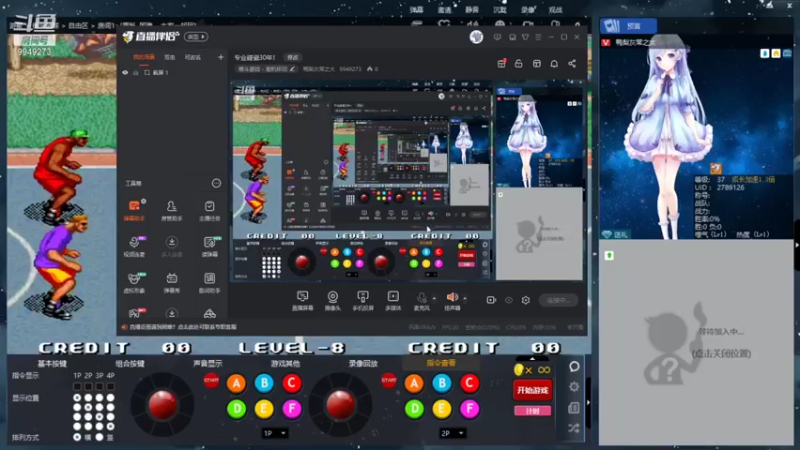The height and width of the screenshot is (450, 800).
Task: Click the shuffle icon beside game controls
Action: point(574,428)
